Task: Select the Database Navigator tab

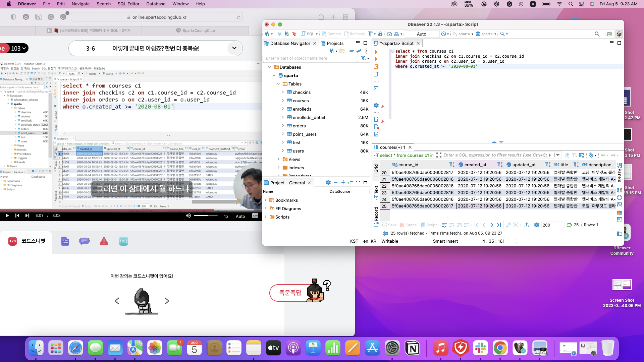Action: [290, 43]
